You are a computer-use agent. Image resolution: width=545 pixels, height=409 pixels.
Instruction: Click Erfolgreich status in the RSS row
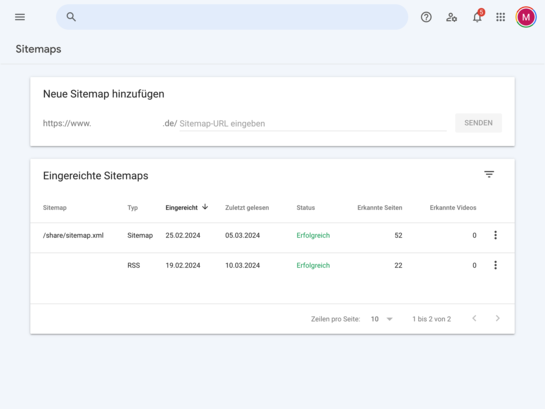313,265
